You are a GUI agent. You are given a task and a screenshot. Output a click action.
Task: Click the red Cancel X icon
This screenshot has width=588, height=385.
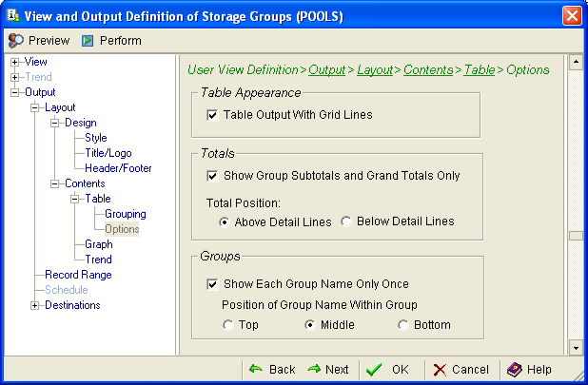[440, 370]
